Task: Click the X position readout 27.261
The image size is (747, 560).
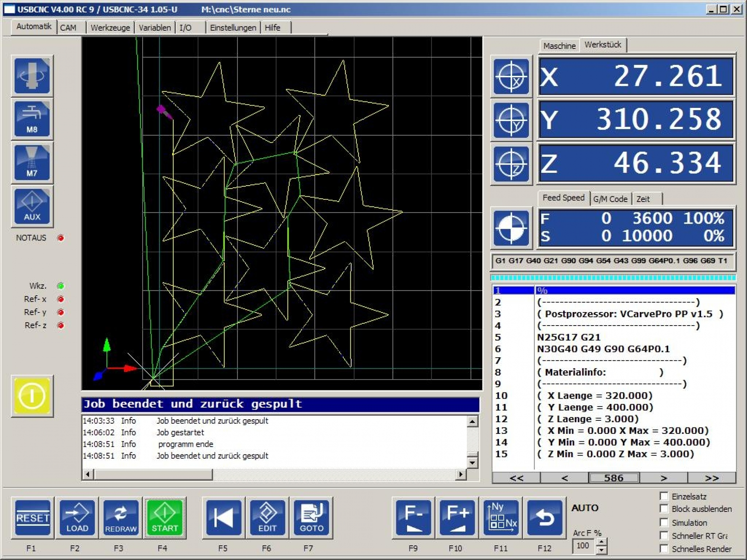Action: [x=636, y=76]
